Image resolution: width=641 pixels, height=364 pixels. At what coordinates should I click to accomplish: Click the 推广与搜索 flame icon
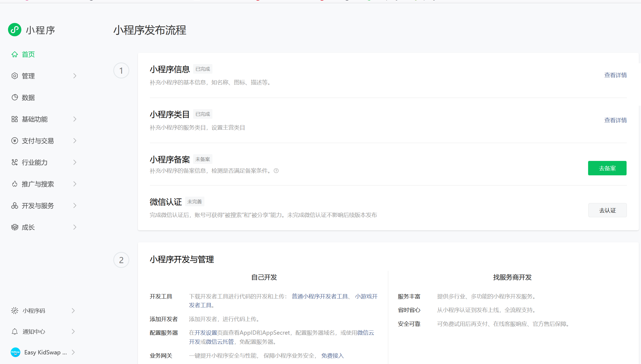tap(15, 184)
